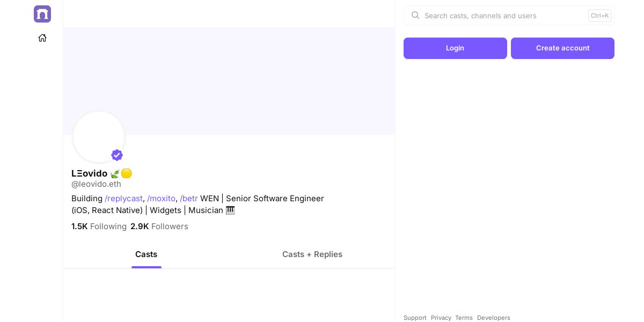Screen dimensions: 644x322
Task: Click the Login button
Action: [455, 48]
